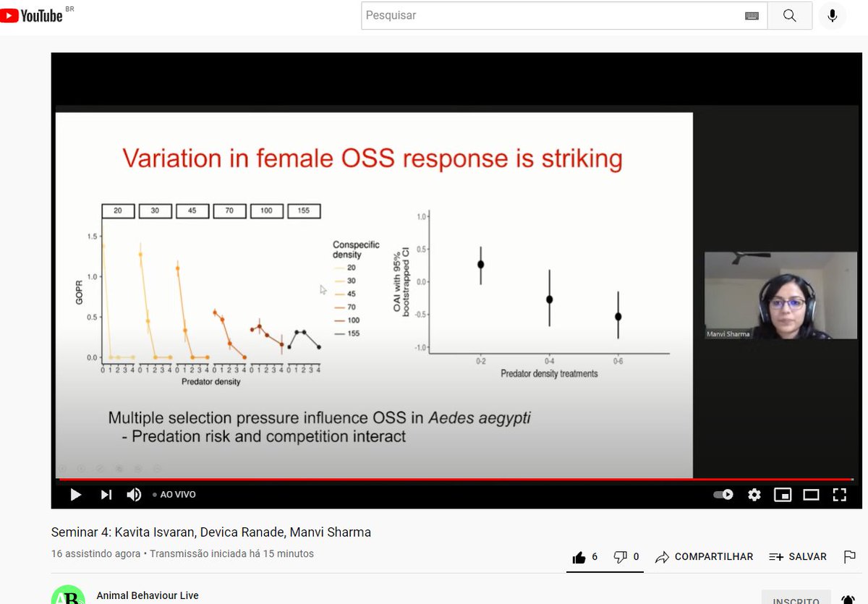Click the magnifier search button

pos(789,15)
